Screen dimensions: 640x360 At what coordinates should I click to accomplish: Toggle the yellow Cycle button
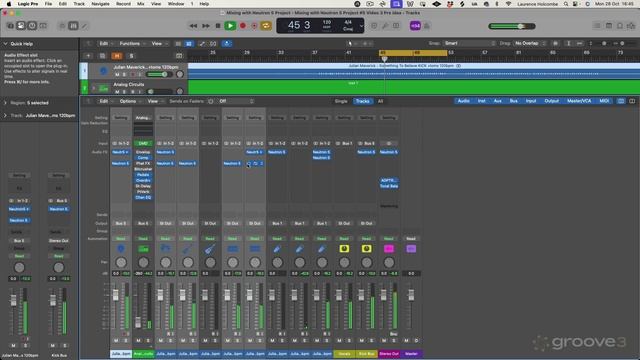pos(266,26)
